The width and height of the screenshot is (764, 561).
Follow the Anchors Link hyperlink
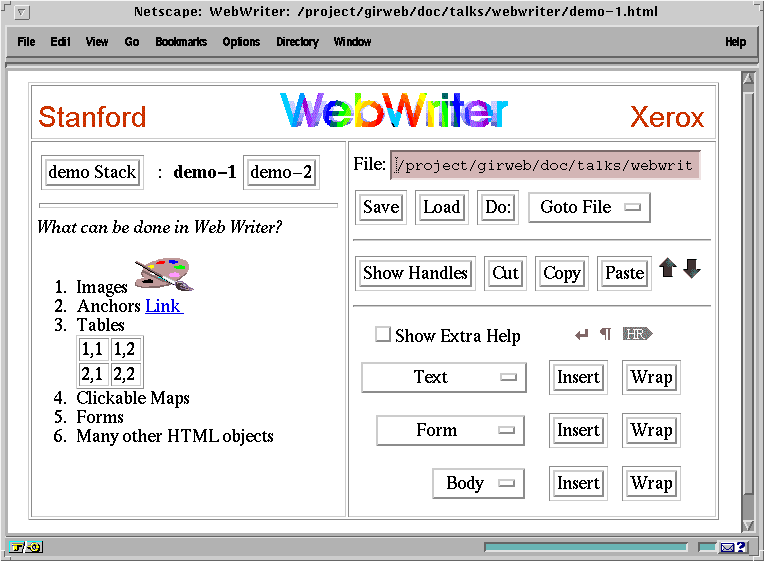point(164,306)
